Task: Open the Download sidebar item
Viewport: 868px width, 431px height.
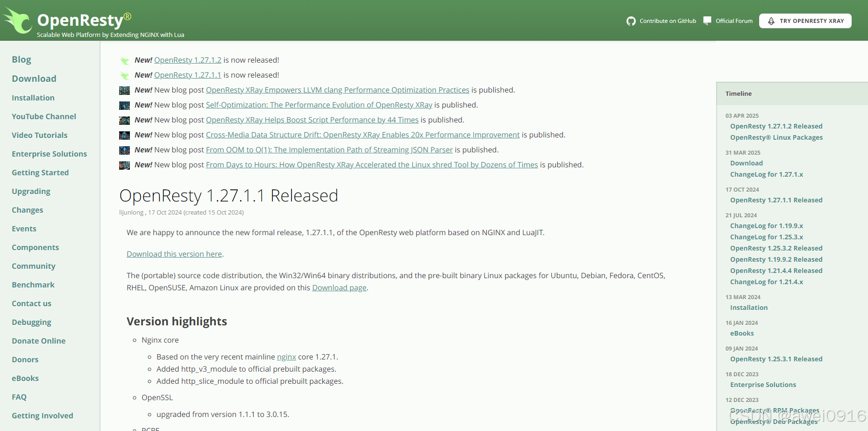Action: pyautogui.click(x=34, y=79)
